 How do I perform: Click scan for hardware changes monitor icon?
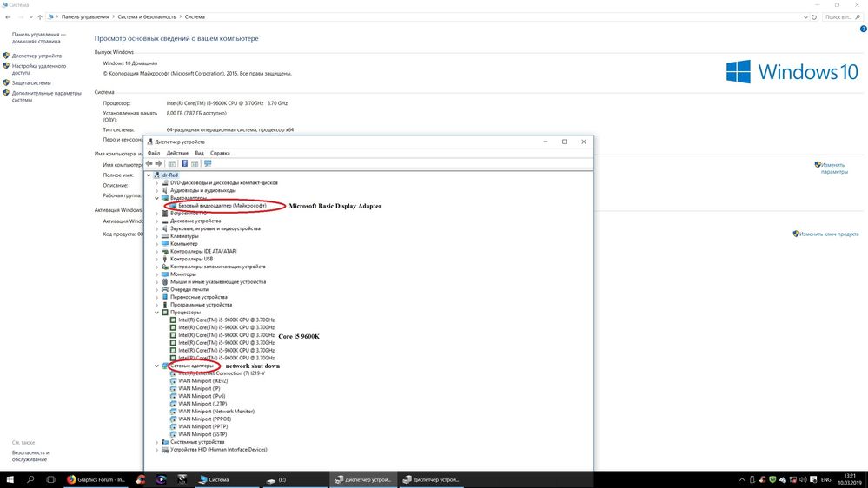[208, 163]
